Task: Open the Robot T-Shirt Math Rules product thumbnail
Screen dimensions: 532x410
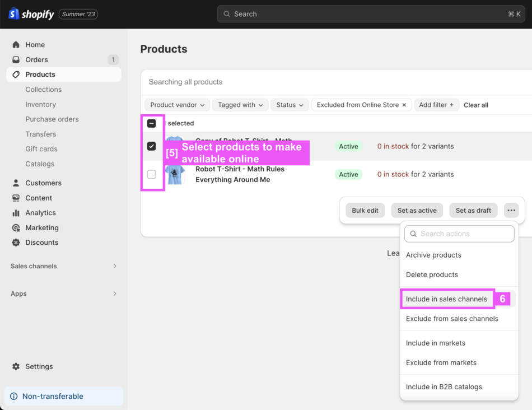Action: point(175,174)
